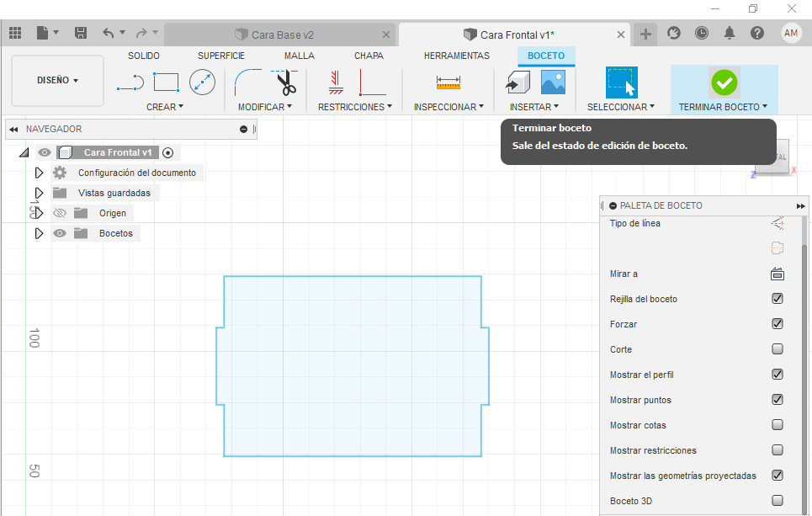Toggle Mostrar las geometrías proyectadas checkbox
The image size is (812, 516).
[778, 475]
